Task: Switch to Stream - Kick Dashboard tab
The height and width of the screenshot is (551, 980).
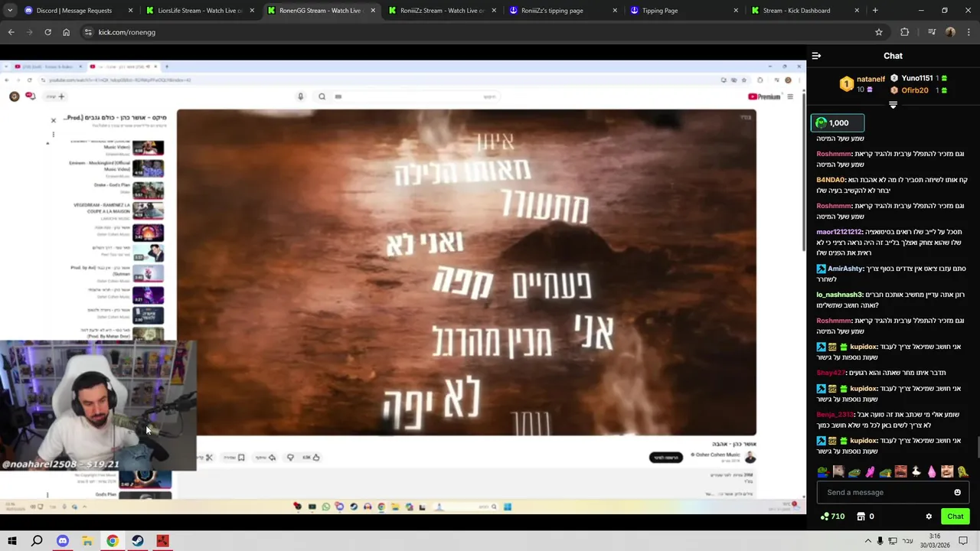Action: coord(805,11)
